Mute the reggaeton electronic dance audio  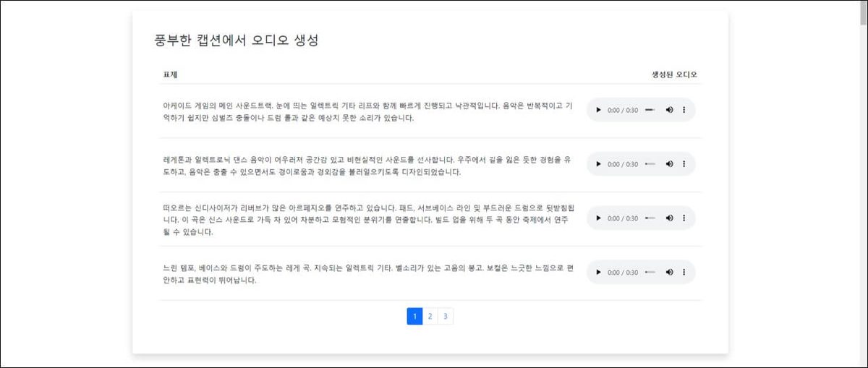coord(669,164)
